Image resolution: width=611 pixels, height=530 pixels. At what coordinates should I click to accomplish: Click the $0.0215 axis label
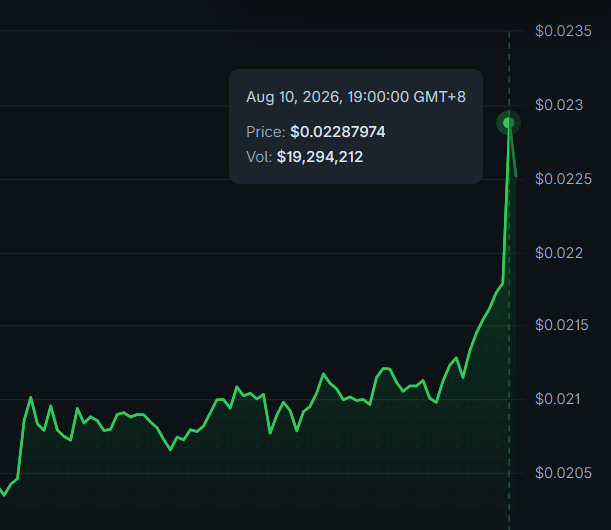click(562, 325)
